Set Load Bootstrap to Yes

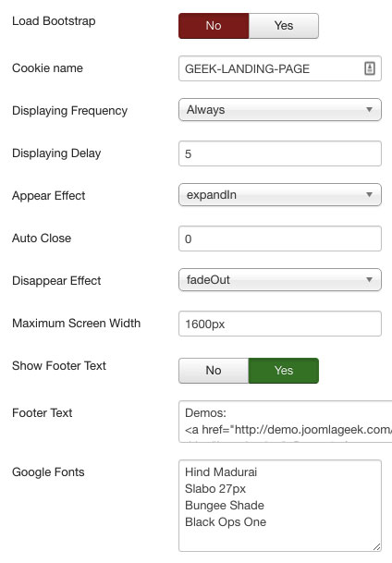[x=284, y=26]
